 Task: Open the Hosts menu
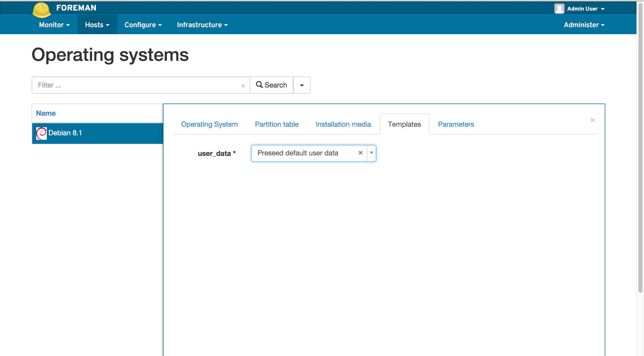click(97, 25)
